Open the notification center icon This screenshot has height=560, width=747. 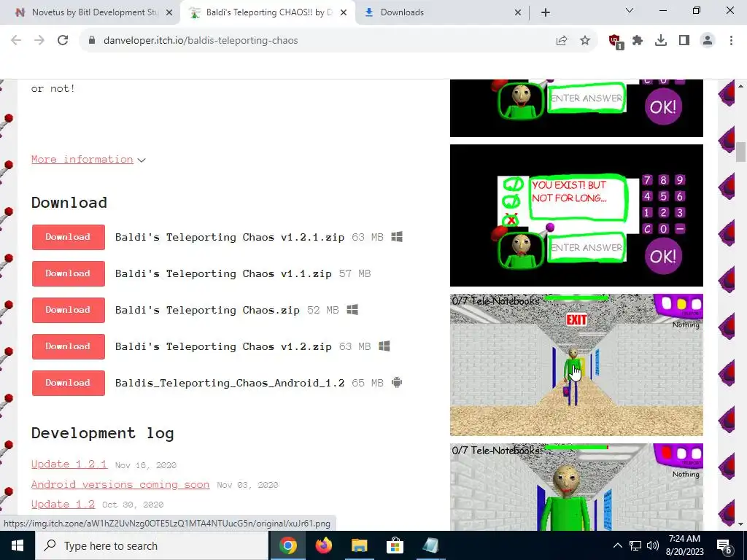point(724,546)
